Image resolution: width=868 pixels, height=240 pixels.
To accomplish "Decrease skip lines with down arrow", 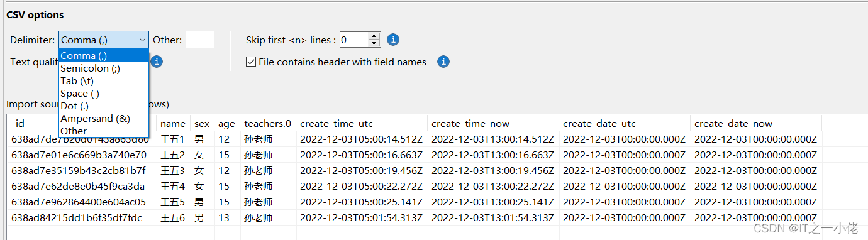I will [375, 43].
